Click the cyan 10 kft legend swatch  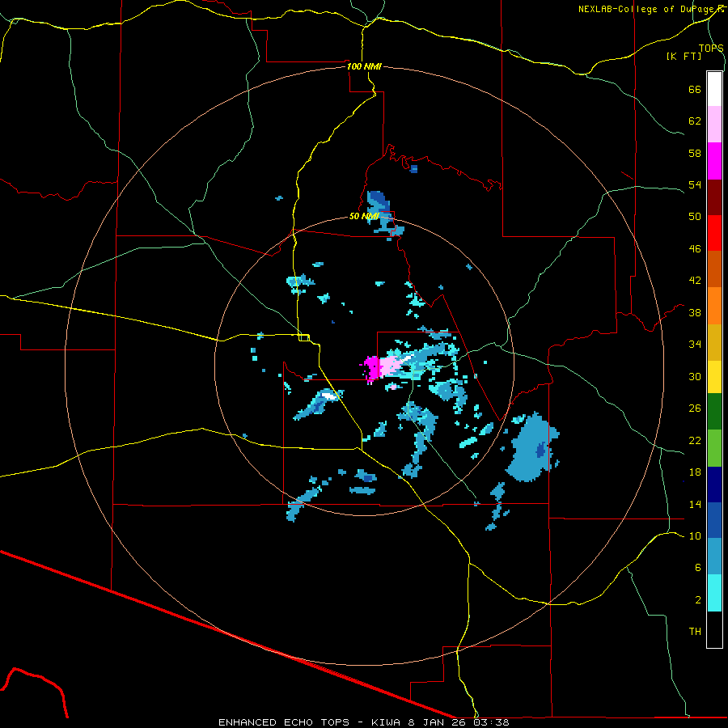pos(714,593)
